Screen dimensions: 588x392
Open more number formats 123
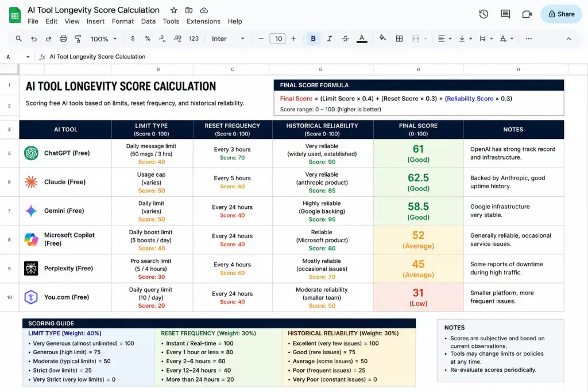(x=194, y=38)
